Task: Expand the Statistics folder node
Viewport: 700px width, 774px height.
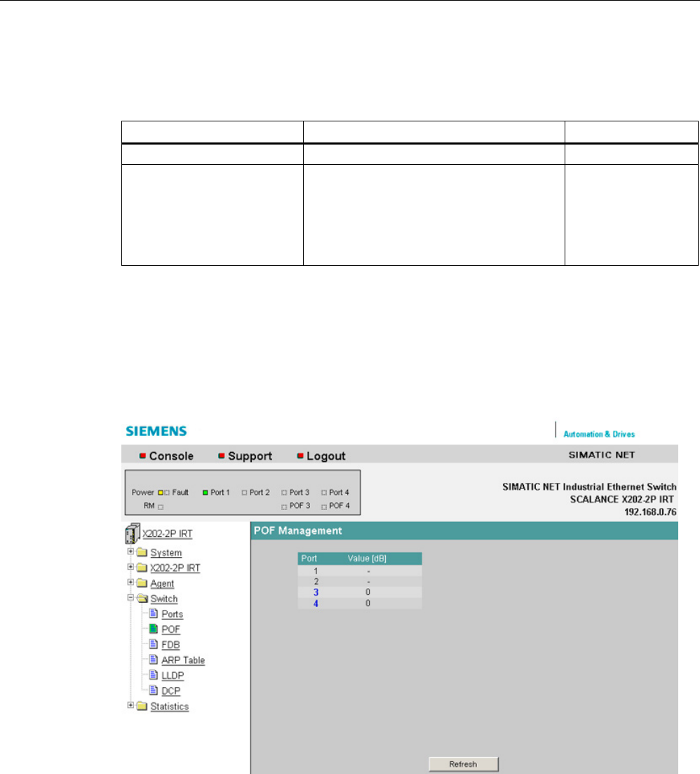Action: pos(130,705)
